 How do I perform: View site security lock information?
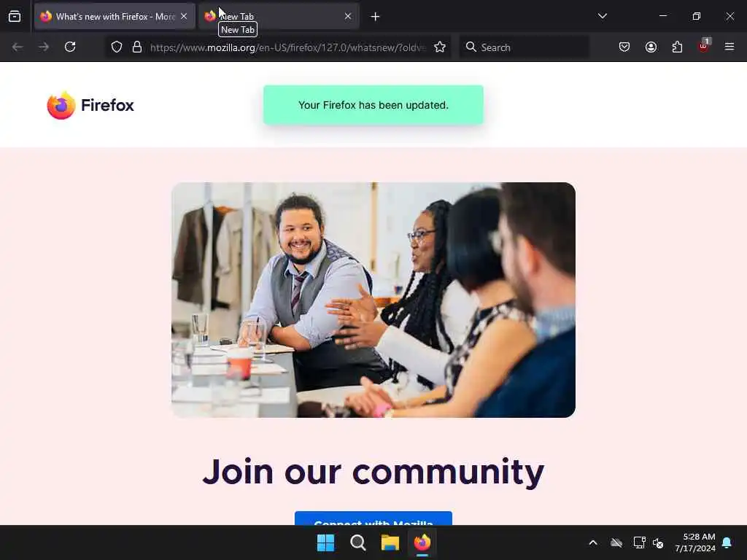137,47
